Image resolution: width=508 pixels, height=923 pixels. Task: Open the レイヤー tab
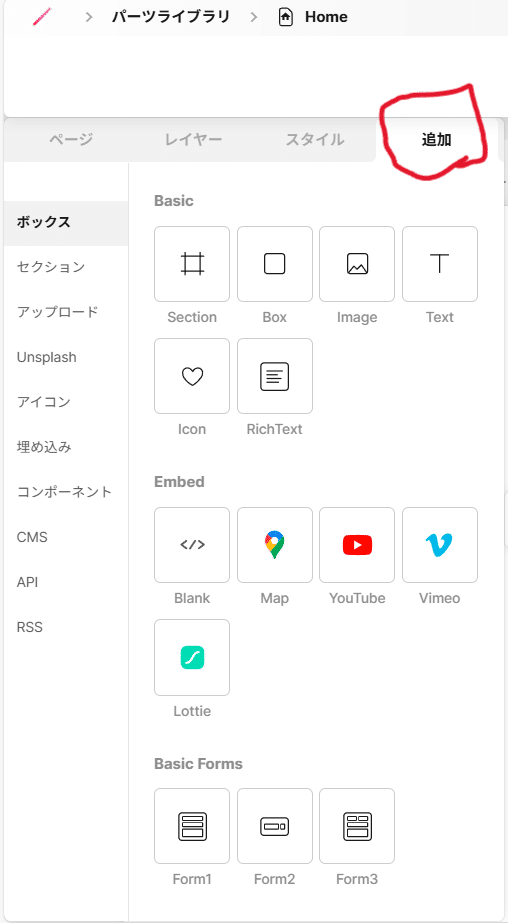tap(193, 140)
